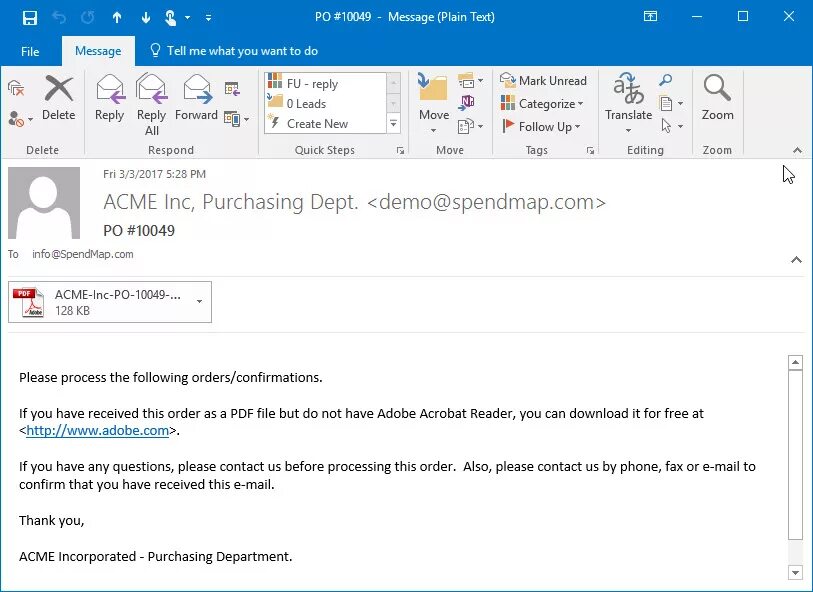813x592 pixels.
Task: Click message body scrollbar down arrow
Action: (x=795, y=572)
